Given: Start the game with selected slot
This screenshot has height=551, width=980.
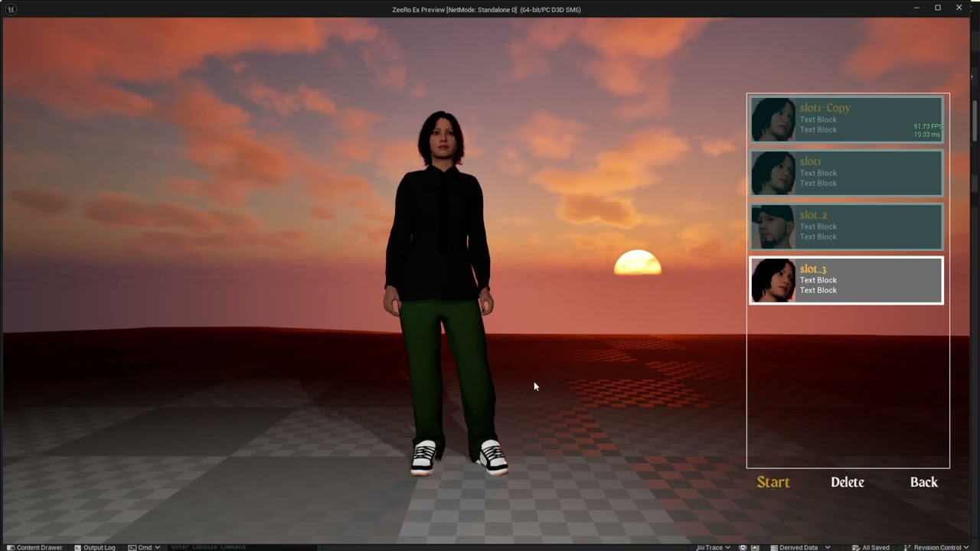Looking at the screenshot, I should pyautogui.click(x=773, y=482).
